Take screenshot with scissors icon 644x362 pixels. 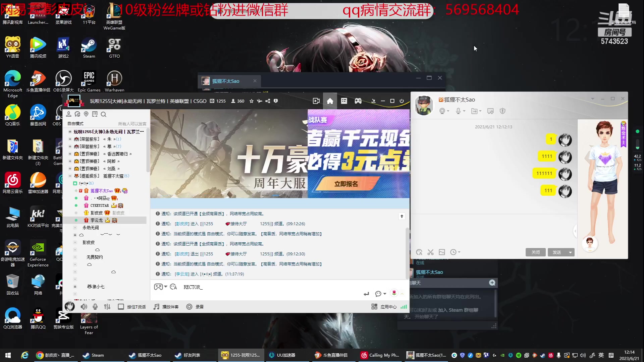coord(431,252)
